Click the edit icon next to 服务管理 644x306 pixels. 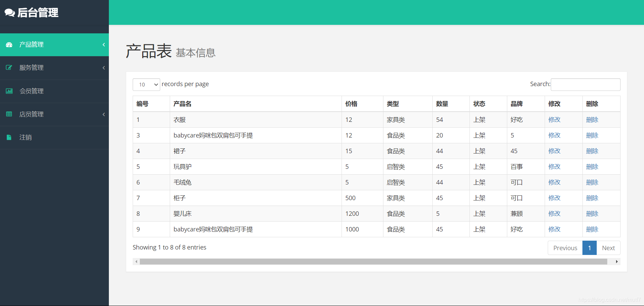pos(9,68)
